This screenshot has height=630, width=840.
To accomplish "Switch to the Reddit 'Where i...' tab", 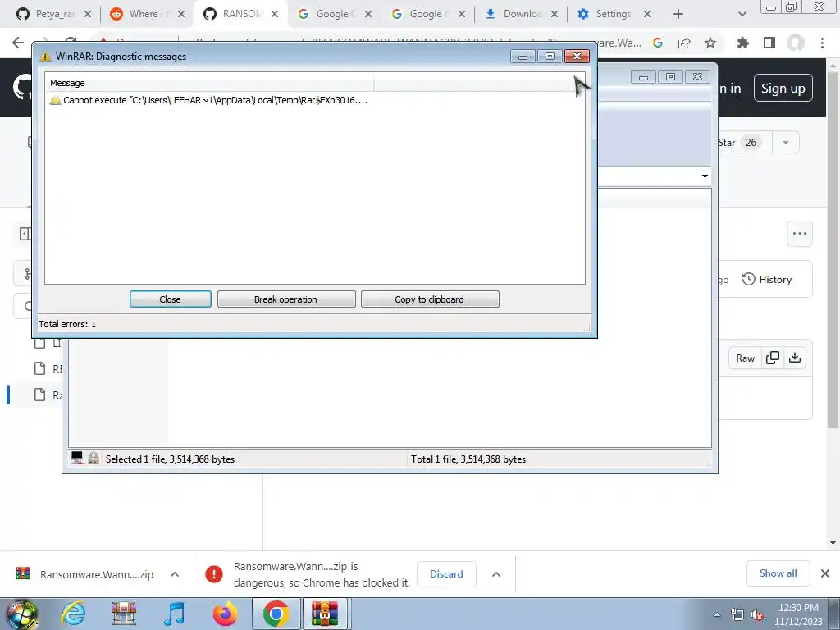I will [x=147, y=14].
